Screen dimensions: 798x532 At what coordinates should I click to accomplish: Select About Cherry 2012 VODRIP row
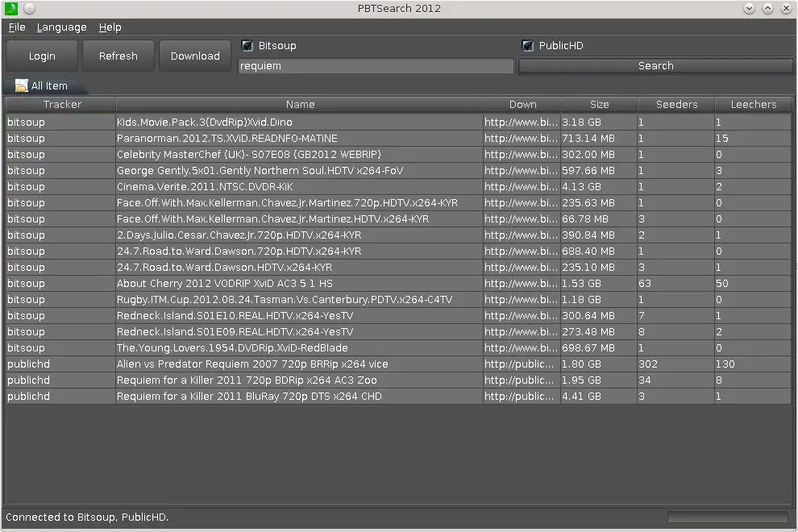pos(398,284)
